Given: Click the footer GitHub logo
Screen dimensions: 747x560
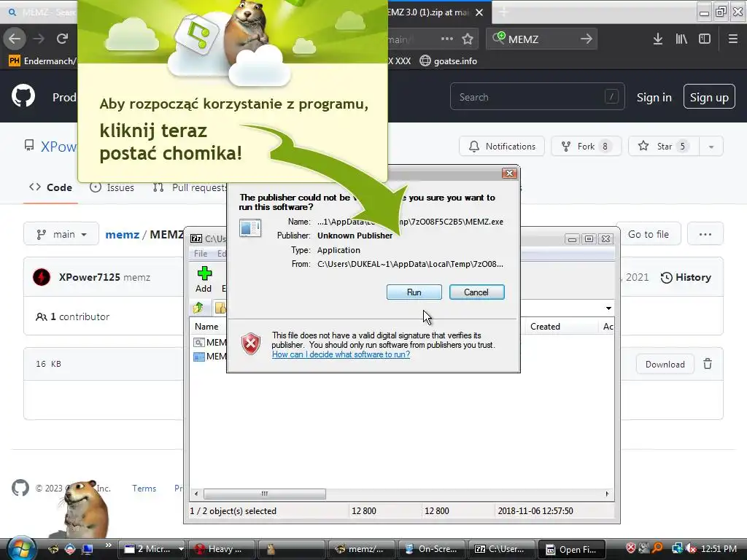Looking at the screenshot, I should click(x=20, y=488).
